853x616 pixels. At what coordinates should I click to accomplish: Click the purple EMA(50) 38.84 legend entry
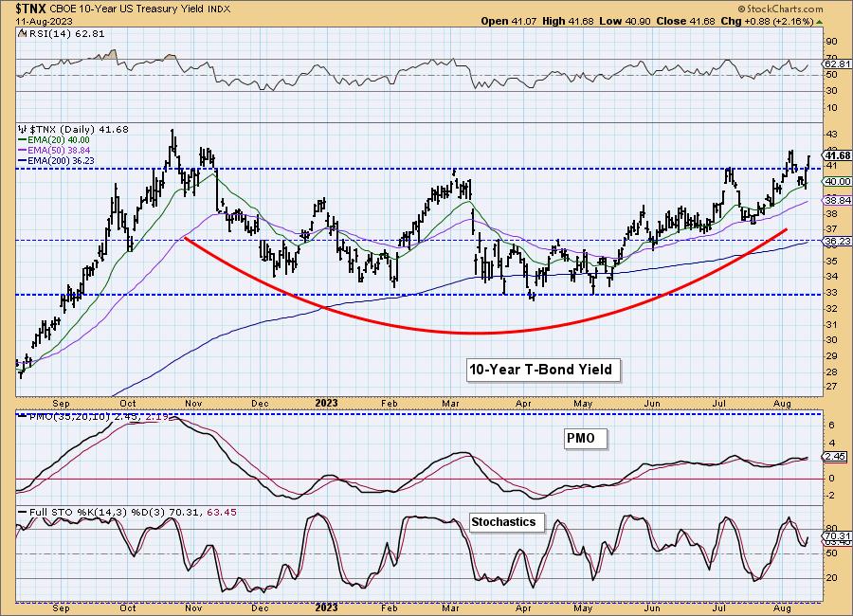coord(54,150)
